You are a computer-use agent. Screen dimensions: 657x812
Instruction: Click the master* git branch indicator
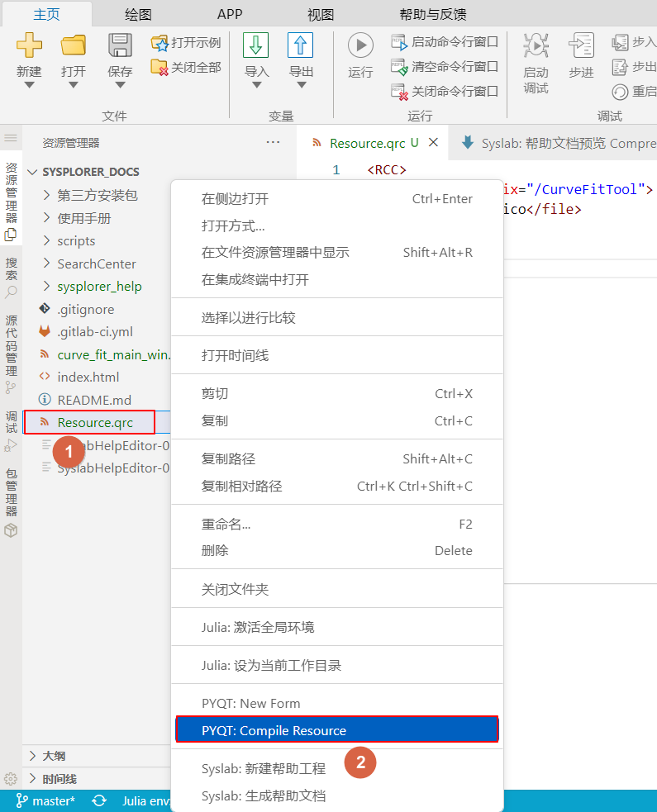[x=45, y=801]
